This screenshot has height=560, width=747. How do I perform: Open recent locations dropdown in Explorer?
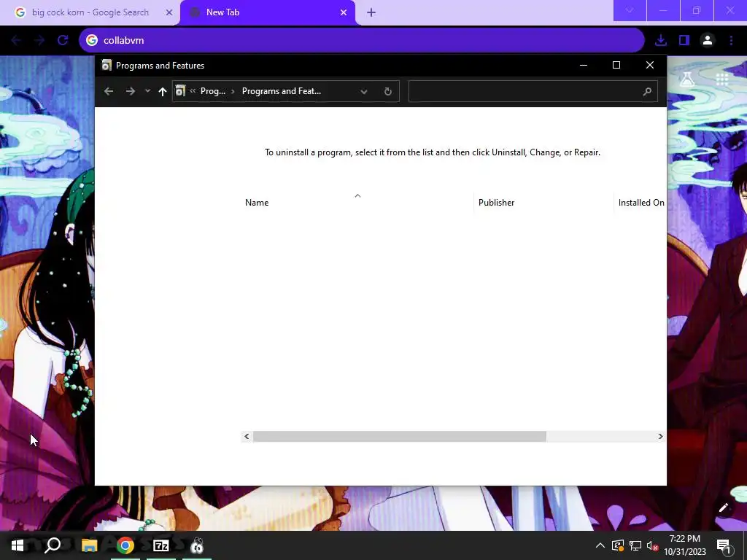[147, 91]
